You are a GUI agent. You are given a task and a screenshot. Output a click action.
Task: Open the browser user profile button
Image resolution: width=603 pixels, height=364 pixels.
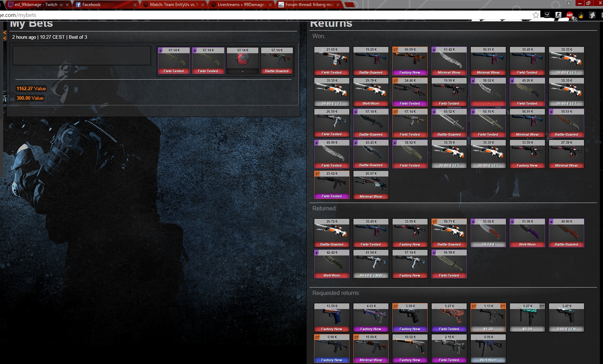click(x=568, y=3)
